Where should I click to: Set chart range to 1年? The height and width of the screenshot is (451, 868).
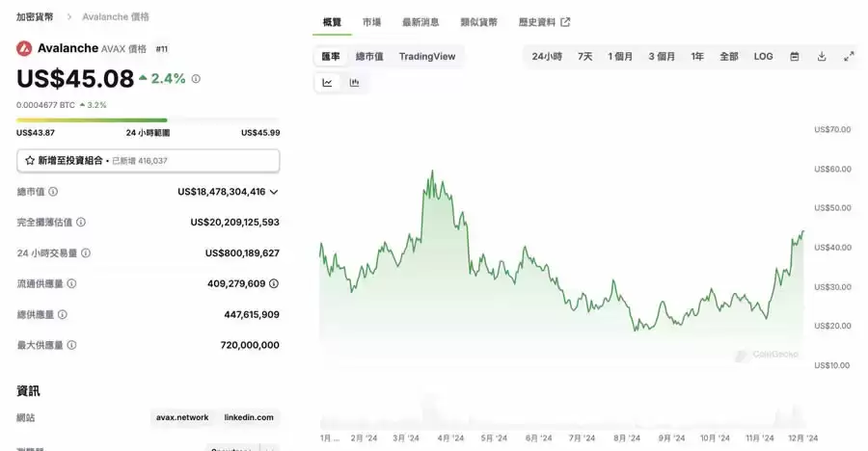pyautogui.click(x=697, y=57)
